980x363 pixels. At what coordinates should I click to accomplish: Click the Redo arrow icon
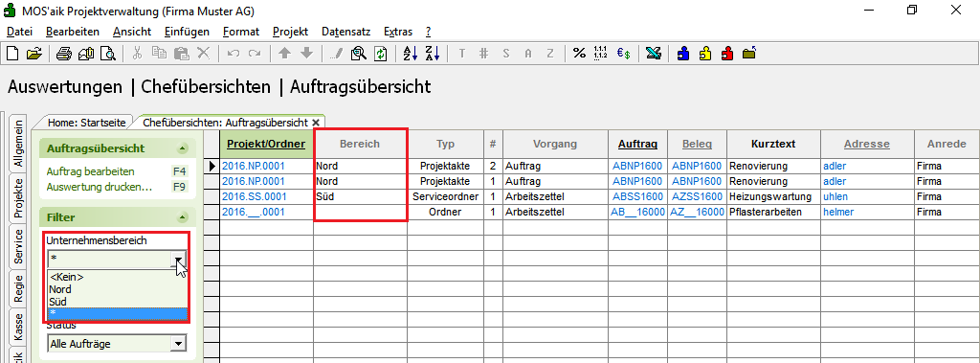tap(255, 54)
